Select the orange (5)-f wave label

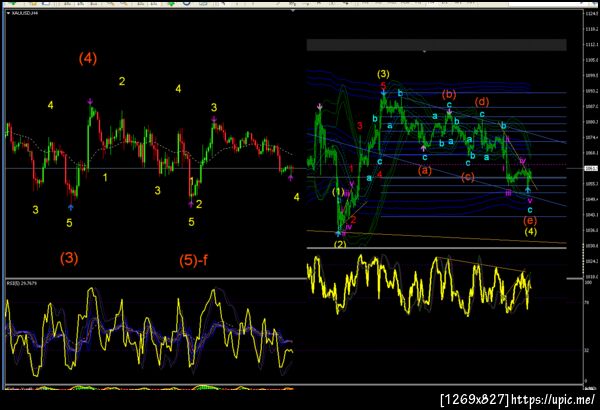[193, 260]
